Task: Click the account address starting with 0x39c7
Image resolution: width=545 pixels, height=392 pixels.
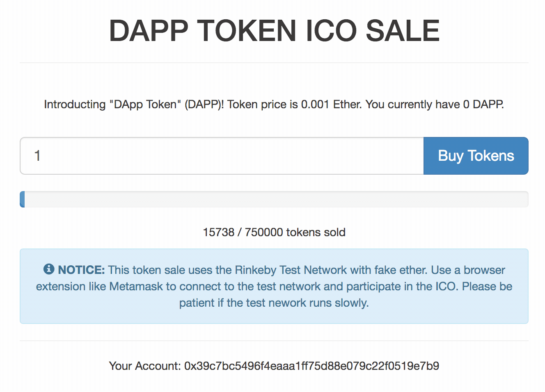Action: point(311,366)
